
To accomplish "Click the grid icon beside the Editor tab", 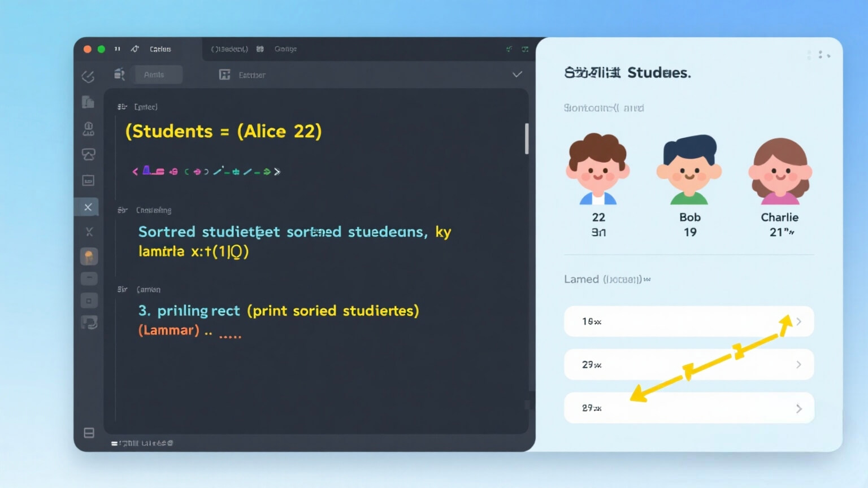I will coord(224,75).
